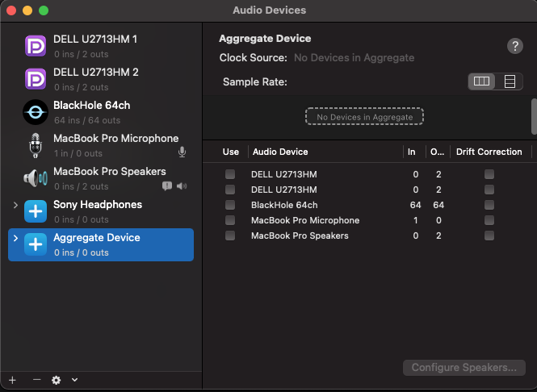Select BlackHole 64ch in sidebar list
This screenshot has height=392, width=537.
coord(101,112)
